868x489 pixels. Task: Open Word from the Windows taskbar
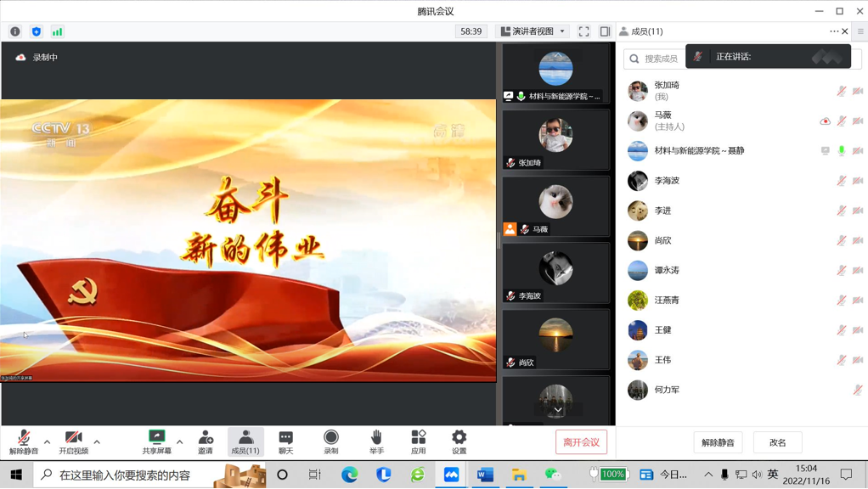click(x=485, y=475)
